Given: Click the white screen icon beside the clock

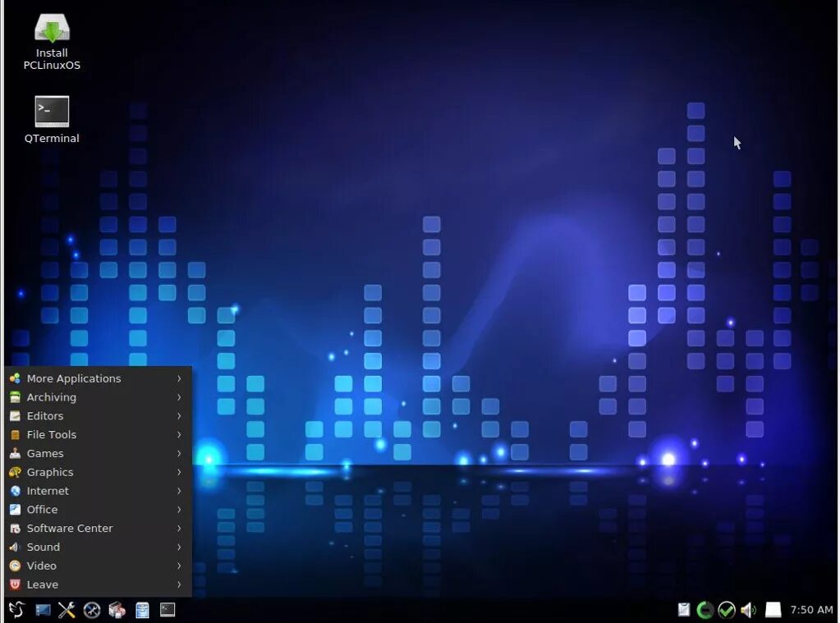Looking at the screenshot, I should coord(773,609).
